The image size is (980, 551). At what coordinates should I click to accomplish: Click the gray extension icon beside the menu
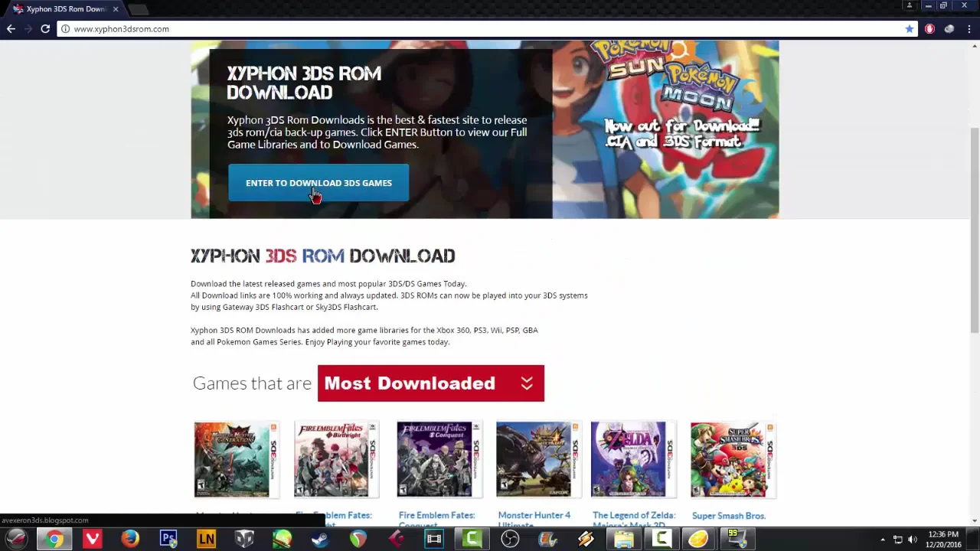tap(949, 29)
